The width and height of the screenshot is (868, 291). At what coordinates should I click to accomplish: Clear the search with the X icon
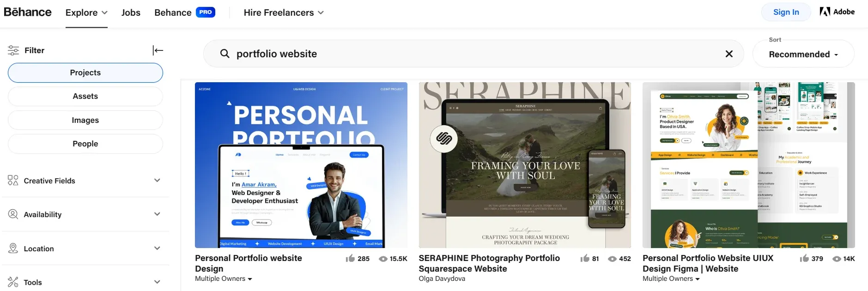729,54
